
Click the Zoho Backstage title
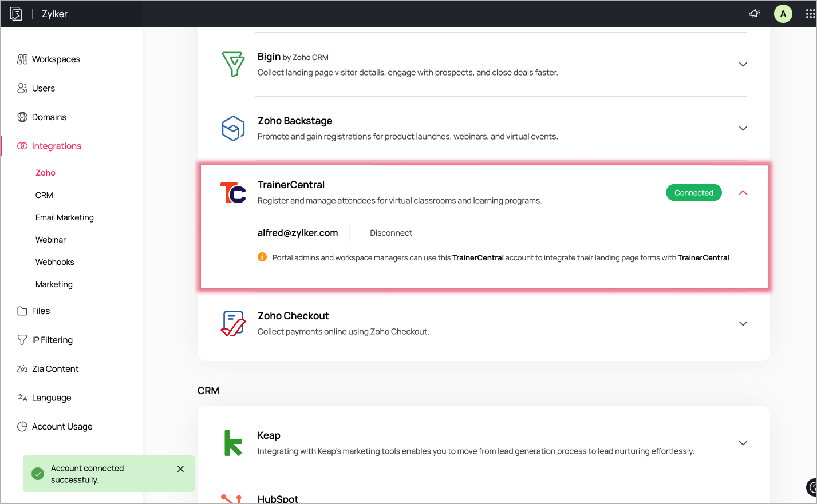click(x=295, y=121)
